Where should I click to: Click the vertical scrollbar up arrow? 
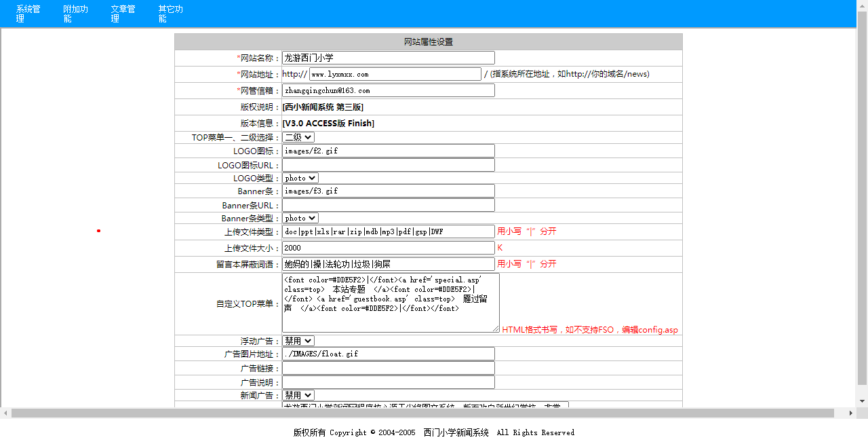pyautogui.click(x=863, y=5)
